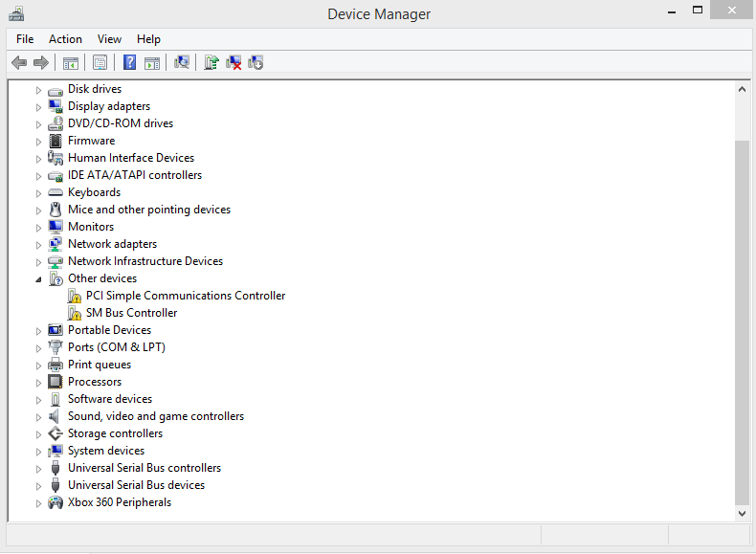The image size is (756, 554).
Task: Click the Network adapters icon
Action: [56, 244]
